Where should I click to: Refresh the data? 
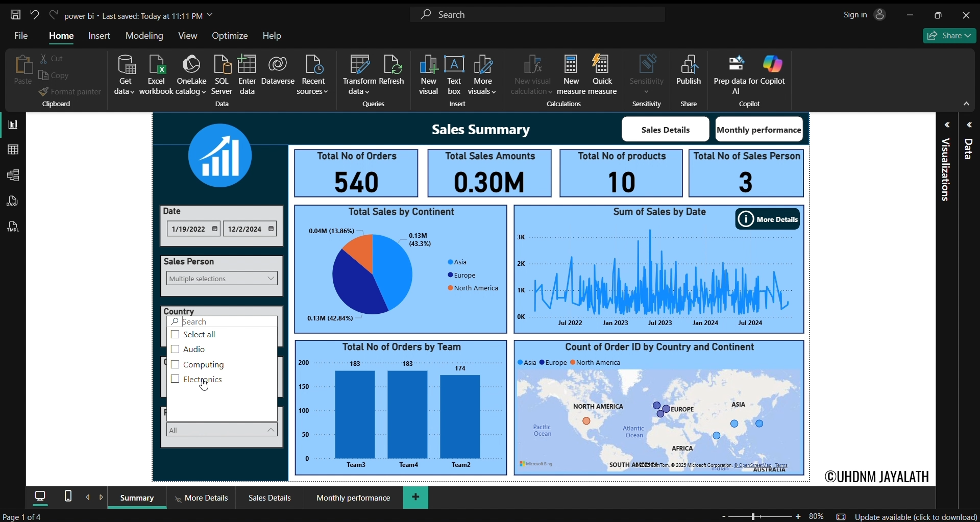click(393, 71)
